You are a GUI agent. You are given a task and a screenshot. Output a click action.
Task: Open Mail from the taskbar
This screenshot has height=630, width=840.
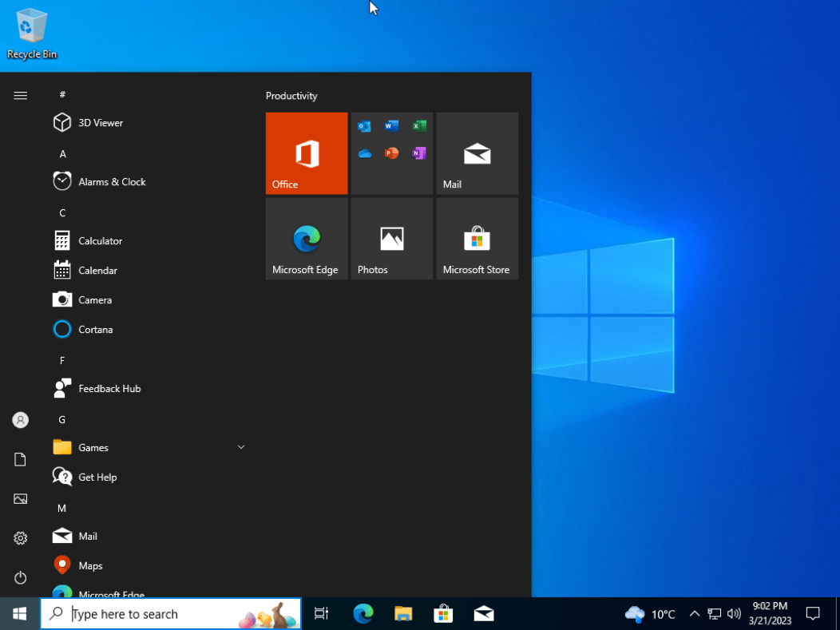tap(484, 614)
